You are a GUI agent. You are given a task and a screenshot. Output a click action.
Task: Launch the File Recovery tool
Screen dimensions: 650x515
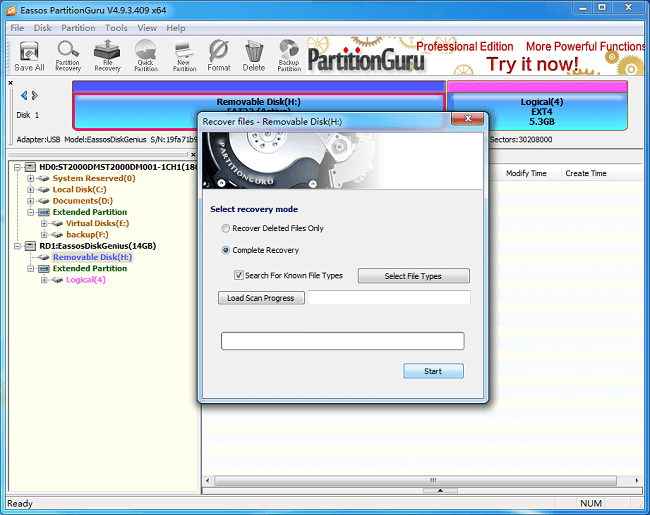point(107,56)
